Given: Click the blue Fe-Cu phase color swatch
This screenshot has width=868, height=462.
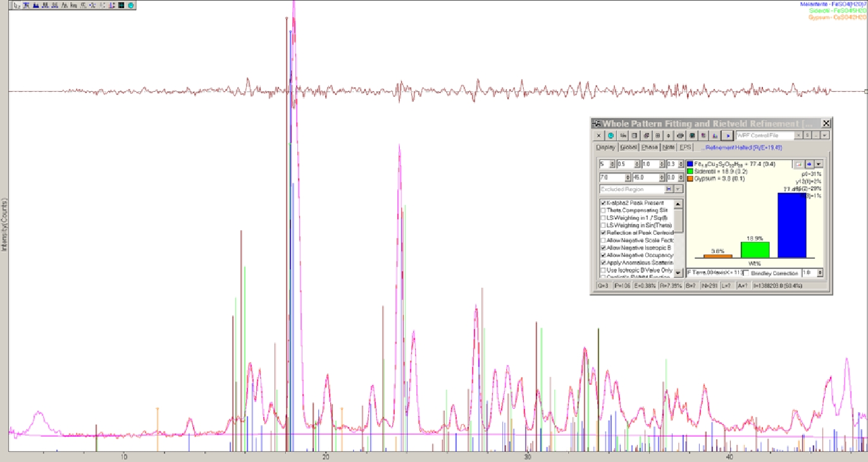Looking at the screenshot, I should [690, 164].
